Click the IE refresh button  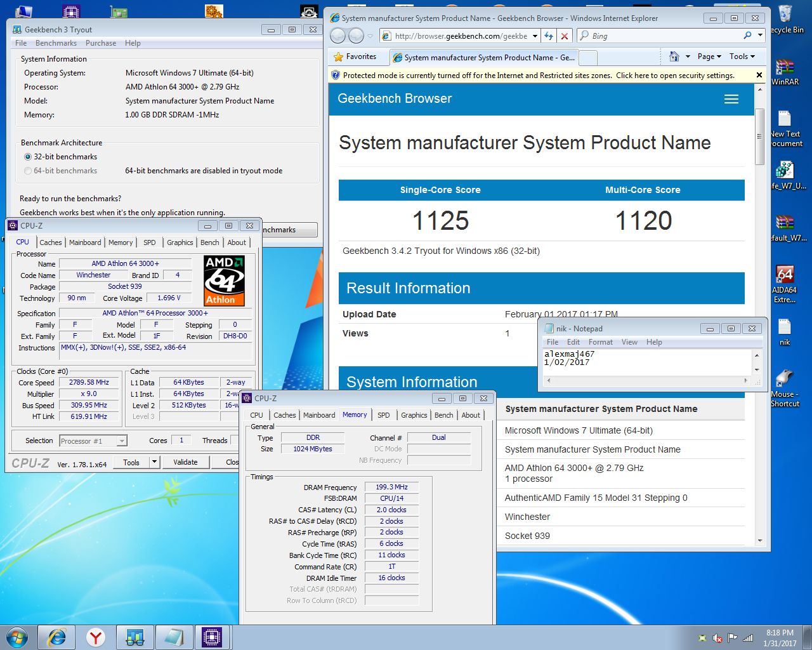coord(549,36)
